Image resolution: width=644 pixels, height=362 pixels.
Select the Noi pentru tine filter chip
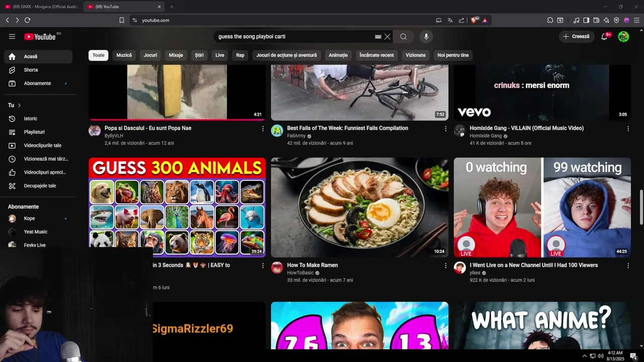point(453,55)
